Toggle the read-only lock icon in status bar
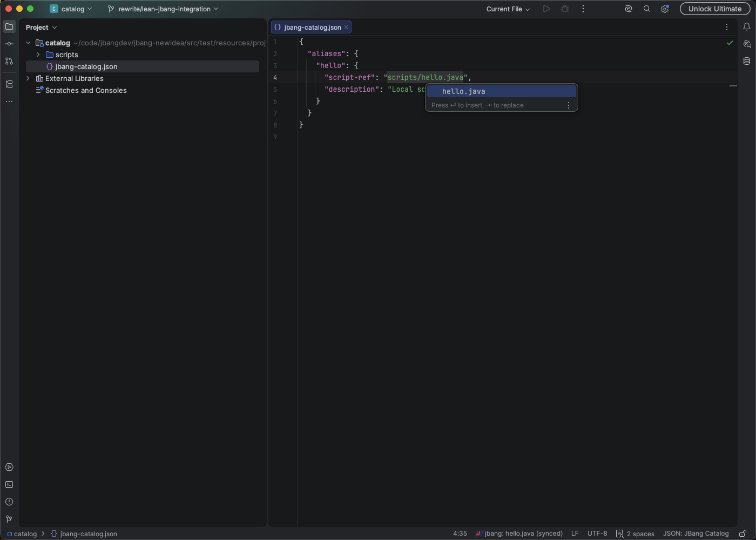The height and width of the screenshot is (540, 756). (x=742, y=534)
